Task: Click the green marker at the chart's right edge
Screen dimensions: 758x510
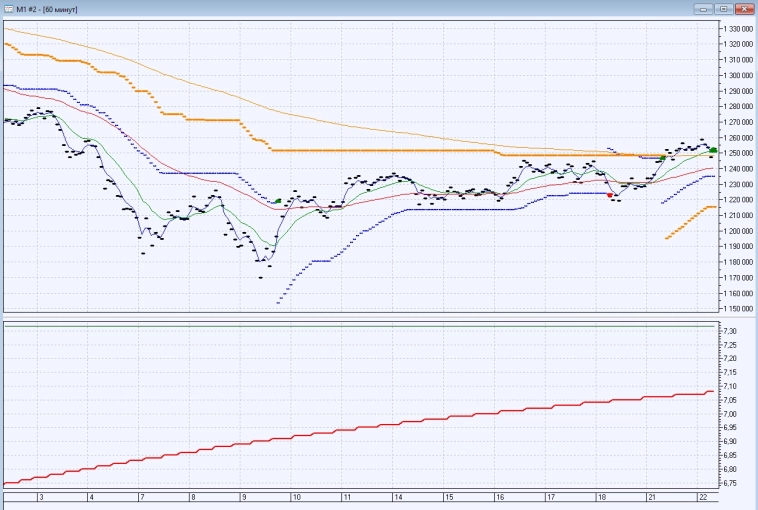Action: 712,150
